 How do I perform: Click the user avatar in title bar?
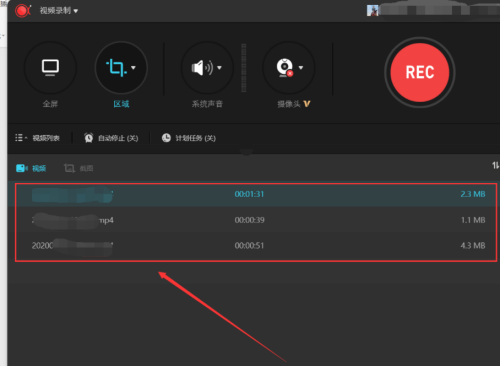[372, 10]
